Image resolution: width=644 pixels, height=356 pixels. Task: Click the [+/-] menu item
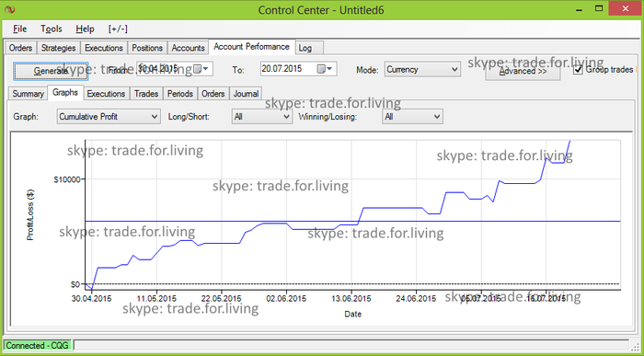tap(118, 29)
